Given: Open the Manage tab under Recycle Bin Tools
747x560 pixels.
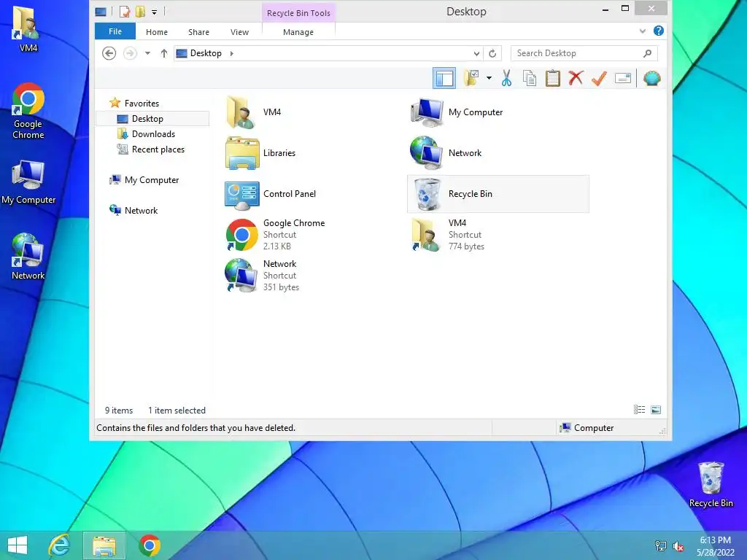Looking at the screenshot, I should click(x=298, y=32).
